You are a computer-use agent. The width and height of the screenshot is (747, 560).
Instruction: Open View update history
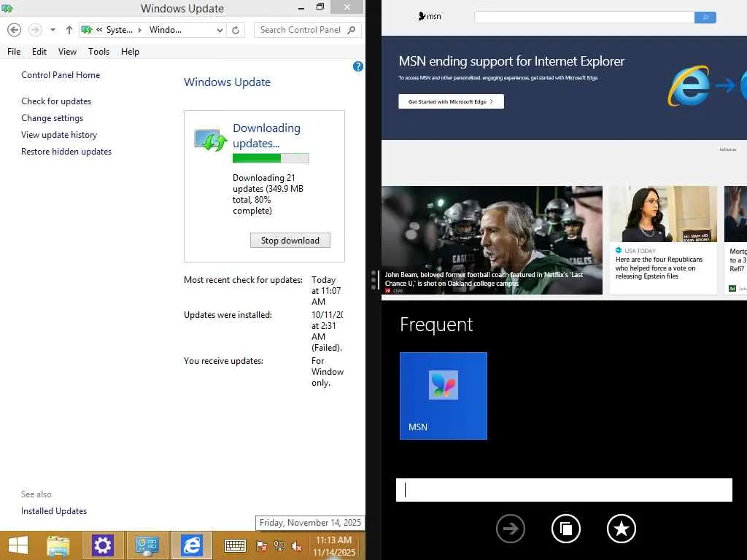coord(59,135)
